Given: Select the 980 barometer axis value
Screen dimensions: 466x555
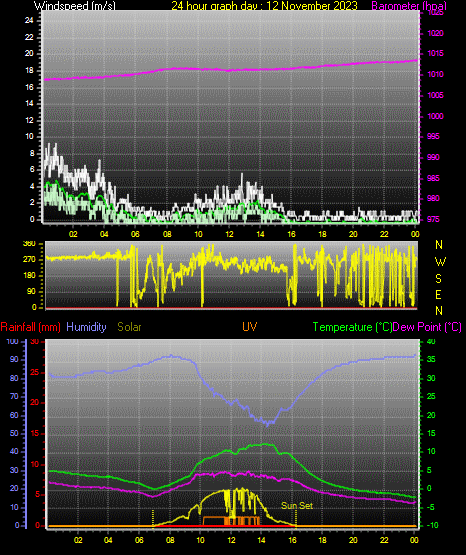Looking at the screenshot, I should (433, 198).
